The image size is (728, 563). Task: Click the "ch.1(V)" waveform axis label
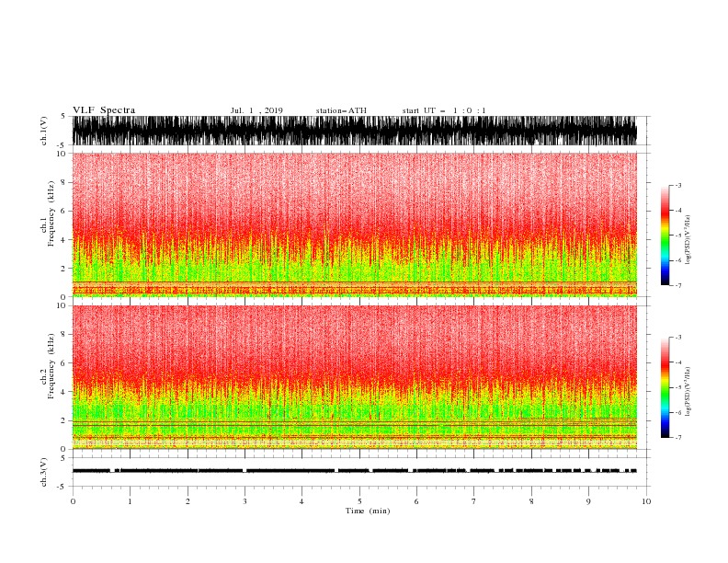point(44,131)
